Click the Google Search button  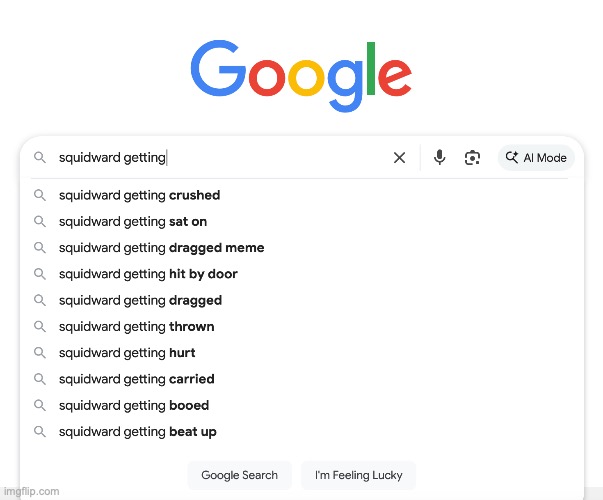point(239,475)
